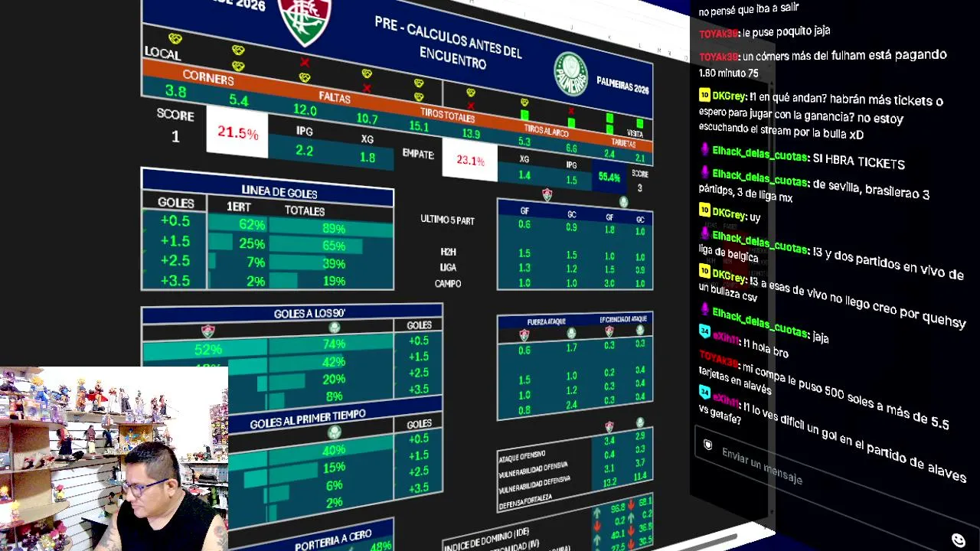
Task: Click the Fluminense crest under Fuerza Ataque
Action: pos(524,335)
